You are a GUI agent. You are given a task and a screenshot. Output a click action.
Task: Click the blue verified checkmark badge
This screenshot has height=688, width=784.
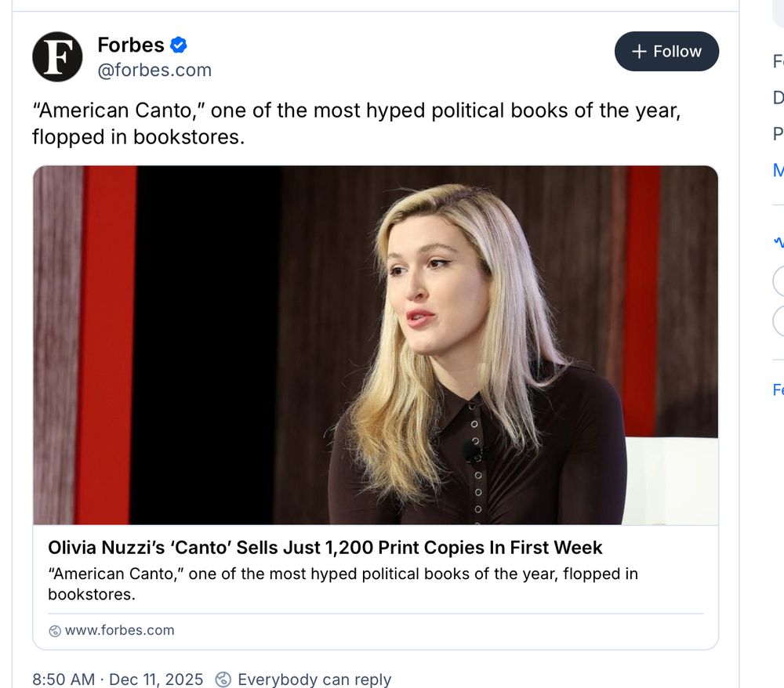(x=179, y=45)
